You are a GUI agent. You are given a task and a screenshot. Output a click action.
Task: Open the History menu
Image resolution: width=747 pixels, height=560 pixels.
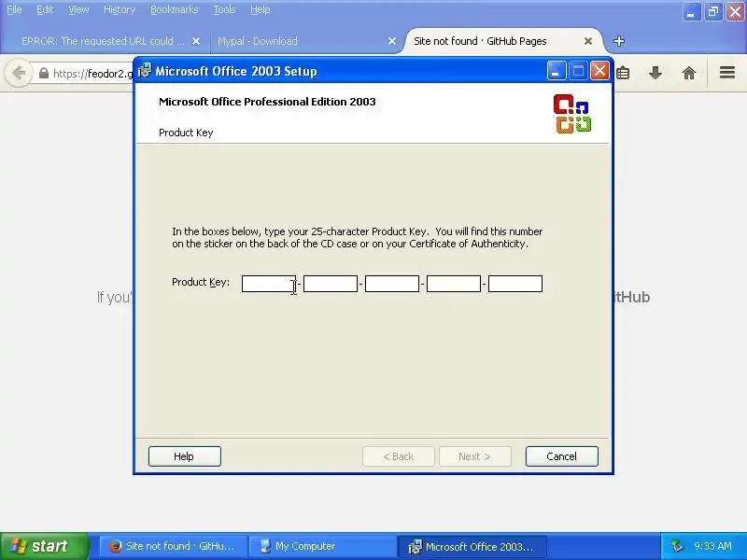coord(120,9)
